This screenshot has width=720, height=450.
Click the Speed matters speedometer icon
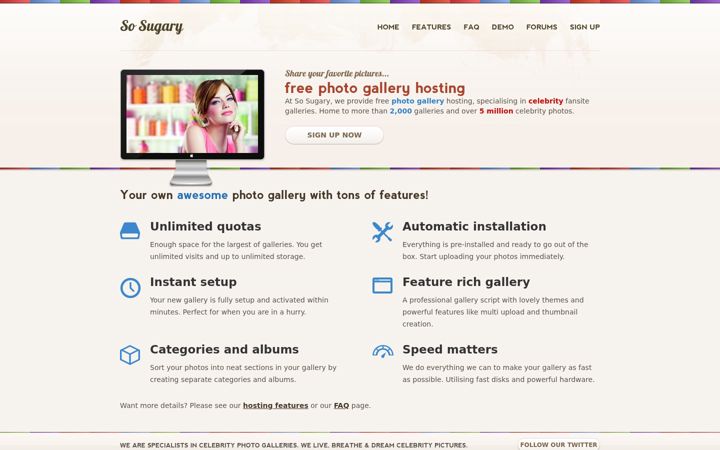(x=383, y=351)
